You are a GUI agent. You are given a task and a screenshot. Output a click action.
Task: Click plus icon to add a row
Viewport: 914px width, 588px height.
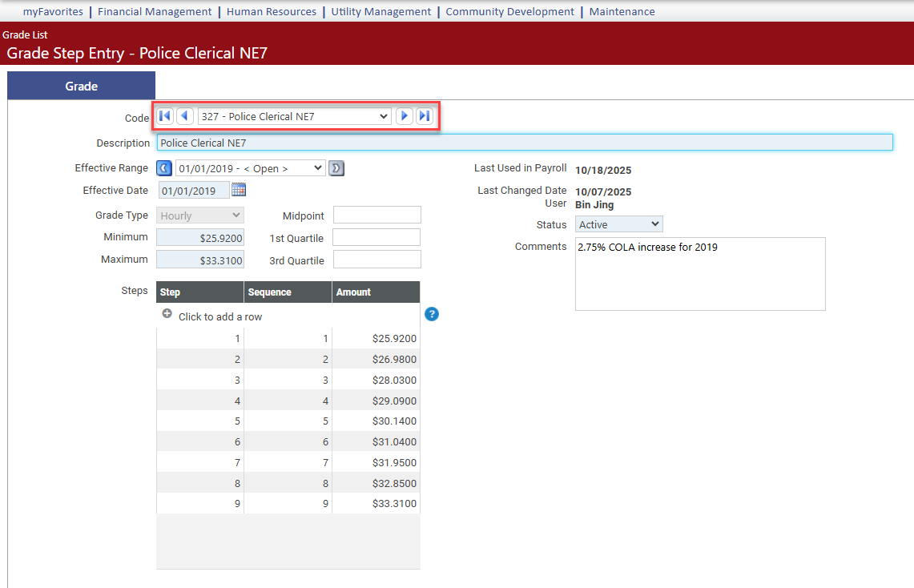(x=167, y=315)
